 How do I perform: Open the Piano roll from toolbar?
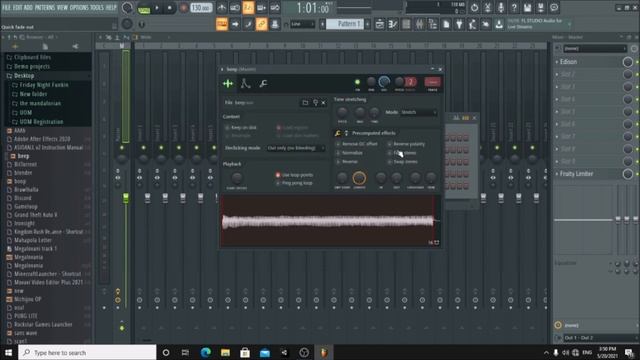click(x=393, y=24)
